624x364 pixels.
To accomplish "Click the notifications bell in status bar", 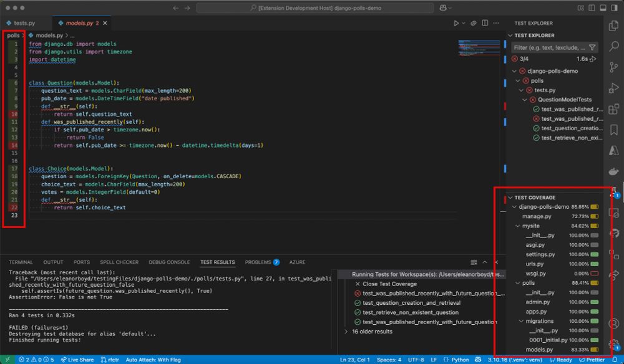I will (x=615, y=360).
